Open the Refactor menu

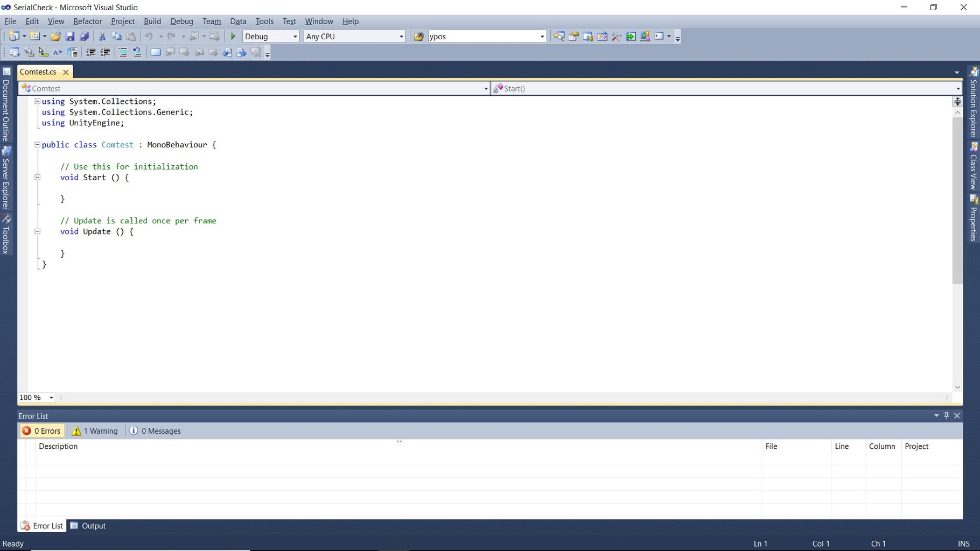tap(87, 21)
